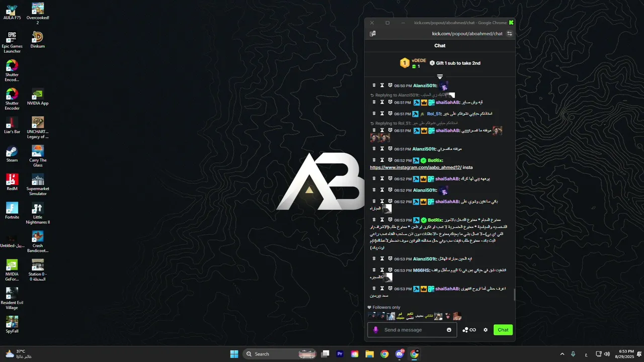Click the Send a message field
This screenshot has height=362, width=644.
pyautogui.click(x=413, y=330)
